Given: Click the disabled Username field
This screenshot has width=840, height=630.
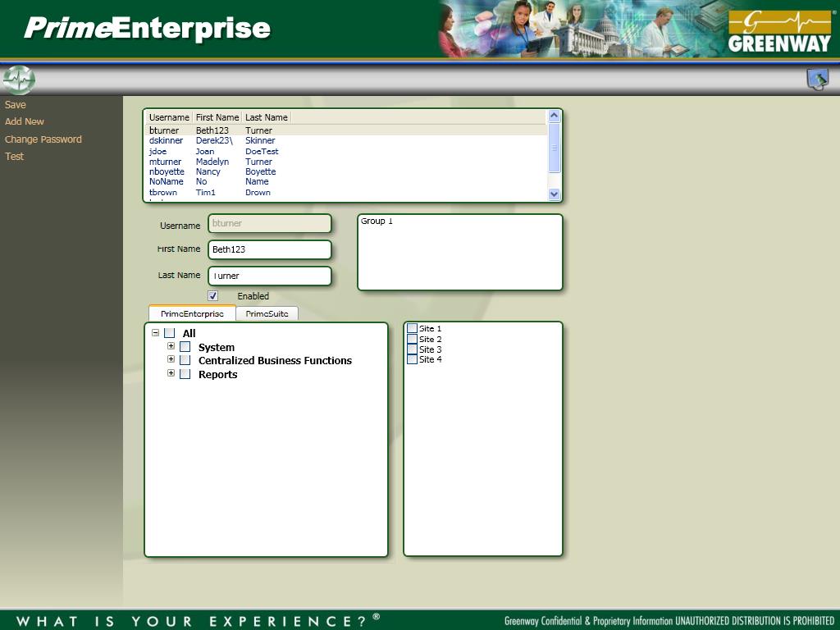Looking at the screenshot, I should pyautogui.click(x=269, y=223).
